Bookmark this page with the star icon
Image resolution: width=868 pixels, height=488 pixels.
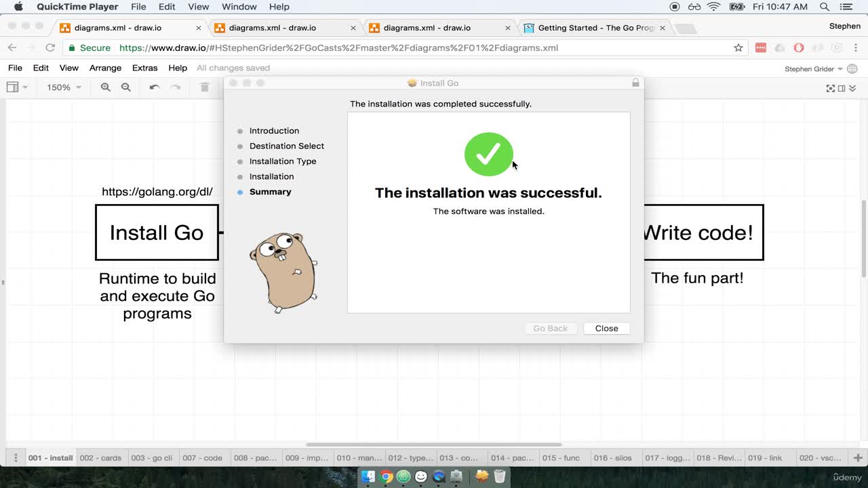(738, 47)
